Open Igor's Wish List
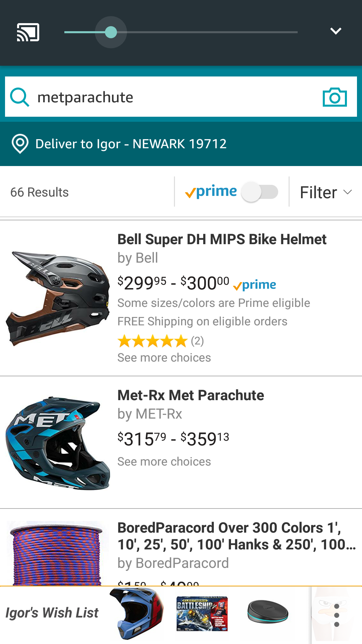 click(x=52, y=613)
